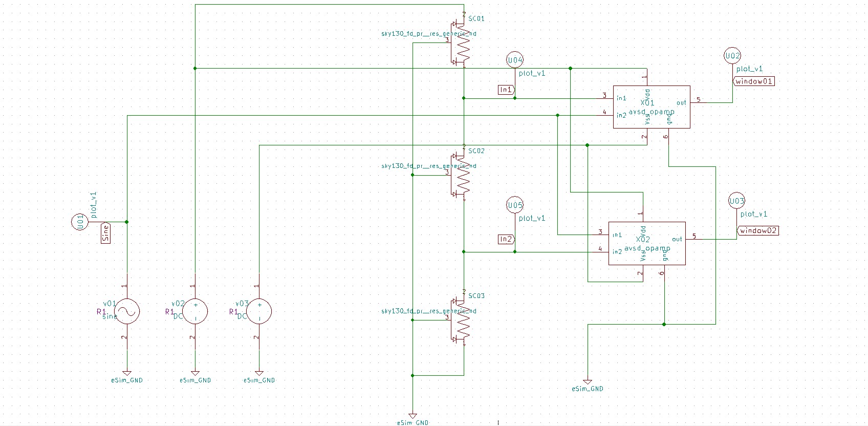Click the U01 plot probe circle
Screen dimensions: 868x426
click(x=80, y=222)
